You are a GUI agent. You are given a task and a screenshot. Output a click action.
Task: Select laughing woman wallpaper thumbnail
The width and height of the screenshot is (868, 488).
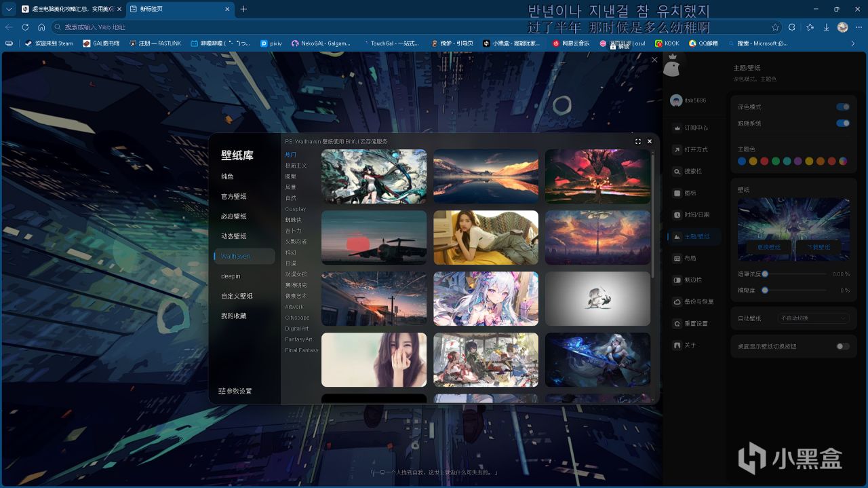tap(374, 360)
